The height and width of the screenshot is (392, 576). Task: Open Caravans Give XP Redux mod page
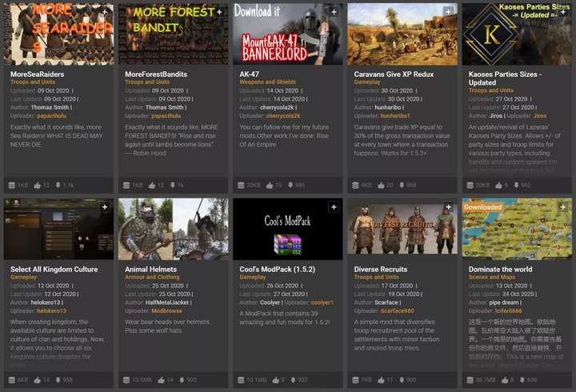point(394,74)
